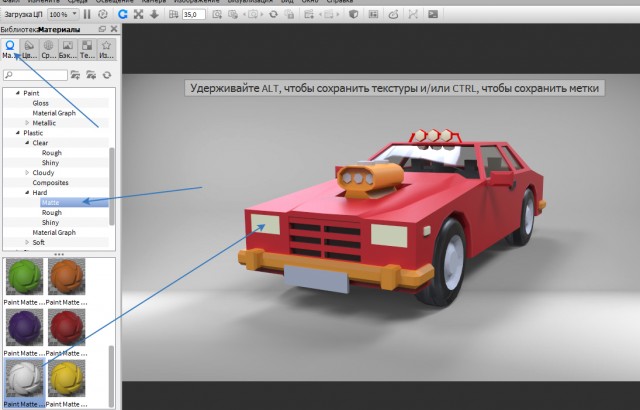Screen dimensions: 640x410
Task: Open the Environments library tab icon
Action: pos(49,50)
